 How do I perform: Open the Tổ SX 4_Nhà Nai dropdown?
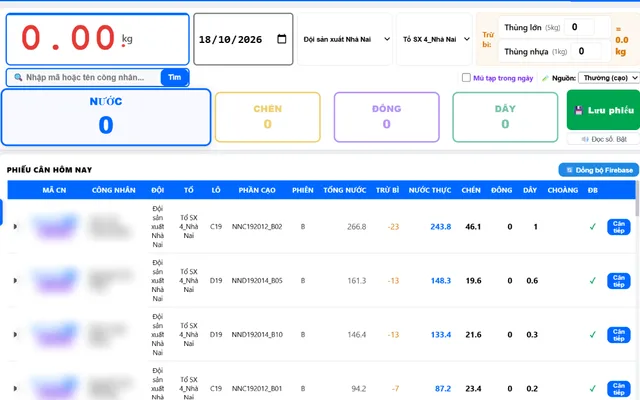tap(435, 39)
